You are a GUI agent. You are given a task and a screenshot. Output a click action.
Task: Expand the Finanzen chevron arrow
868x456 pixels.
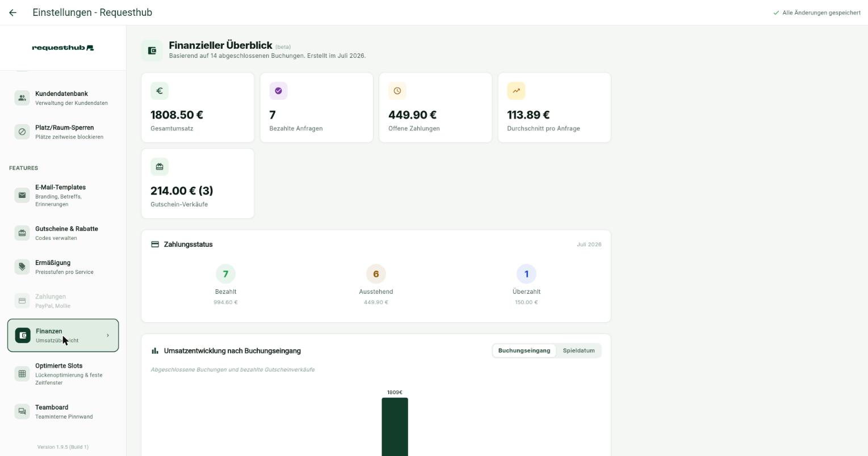[x=108, y=336]
